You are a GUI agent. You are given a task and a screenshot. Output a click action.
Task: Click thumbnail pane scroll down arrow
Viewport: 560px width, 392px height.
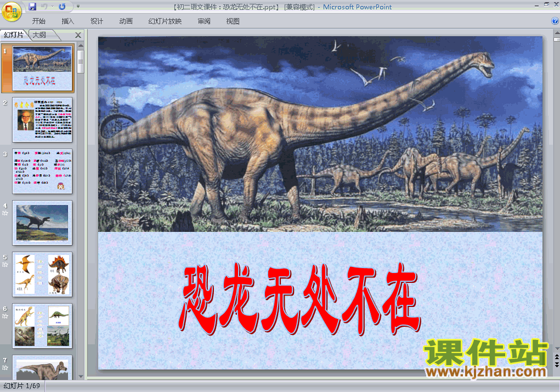point(81,376)
